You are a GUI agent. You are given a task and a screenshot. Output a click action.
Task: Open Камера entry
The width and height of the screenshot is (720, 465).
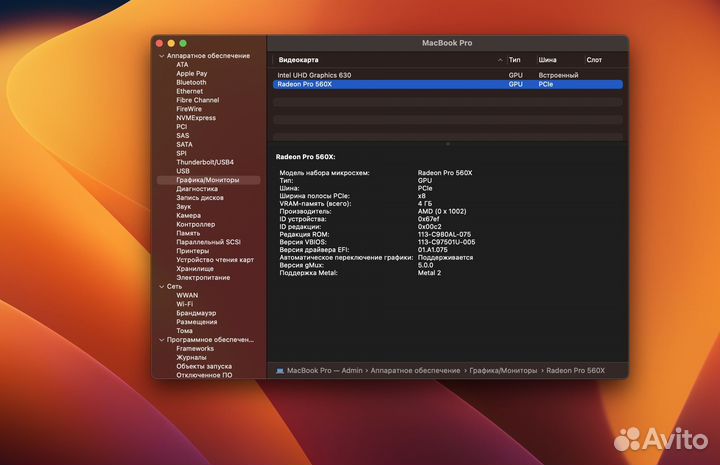point(189,216)
